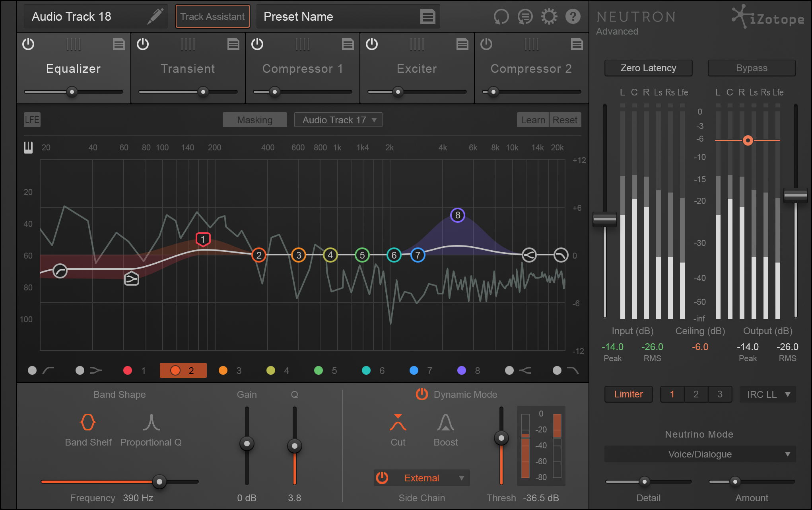812x510 pixels.
Task: Grab the Equalizer module reorder handle
Action: pyautogui.click(x=74, y=44)
